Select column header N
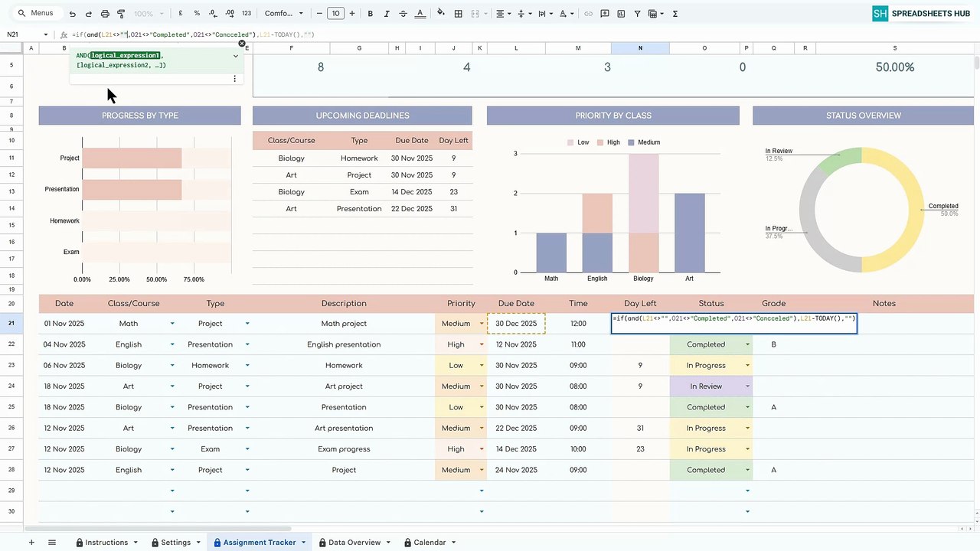The height and width of the screenshot is (551, 980). tap(640, 48)
